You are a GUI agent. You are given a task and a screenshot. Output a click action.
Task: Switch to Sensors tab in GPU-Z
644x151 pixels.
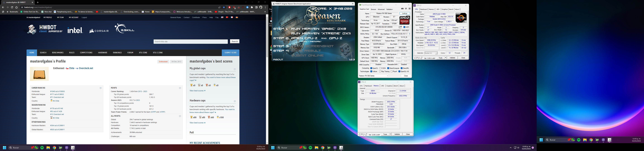373,9
